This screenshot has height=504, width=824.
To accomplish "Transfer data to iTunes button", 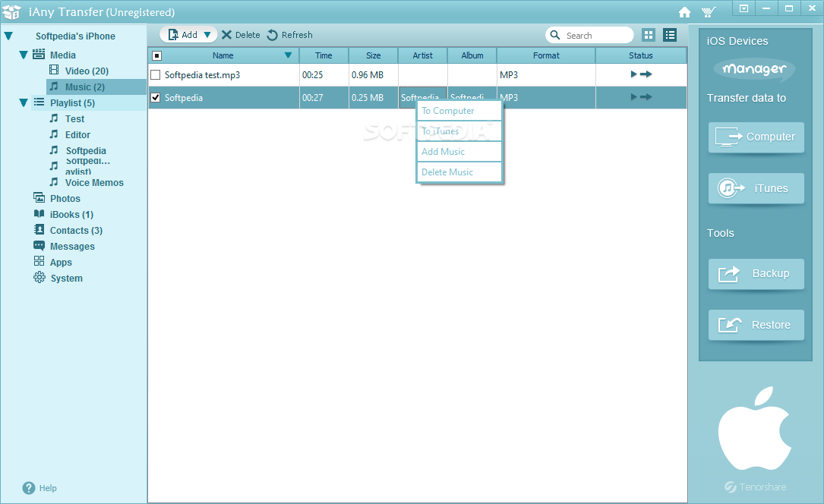I will point(756,188).
